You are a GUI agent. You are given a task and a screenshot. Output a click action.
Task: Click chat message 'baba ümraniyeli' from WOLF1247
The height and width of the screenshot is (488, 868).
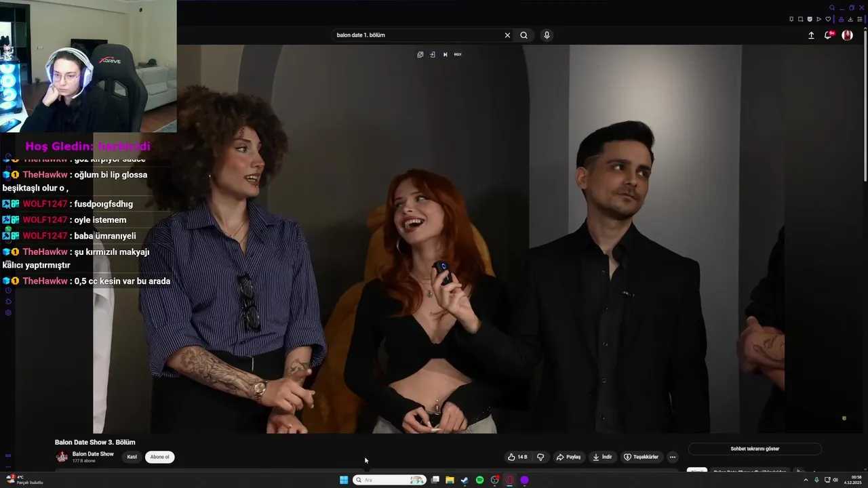coord(105,236)
